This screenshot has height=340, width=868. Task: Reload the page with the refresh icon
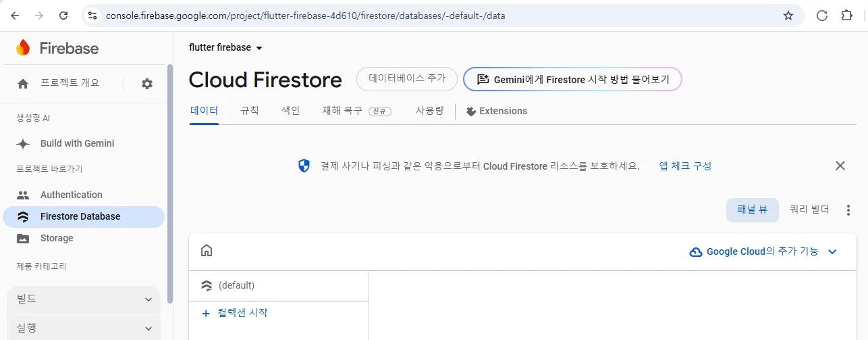[x=63, y=15]
